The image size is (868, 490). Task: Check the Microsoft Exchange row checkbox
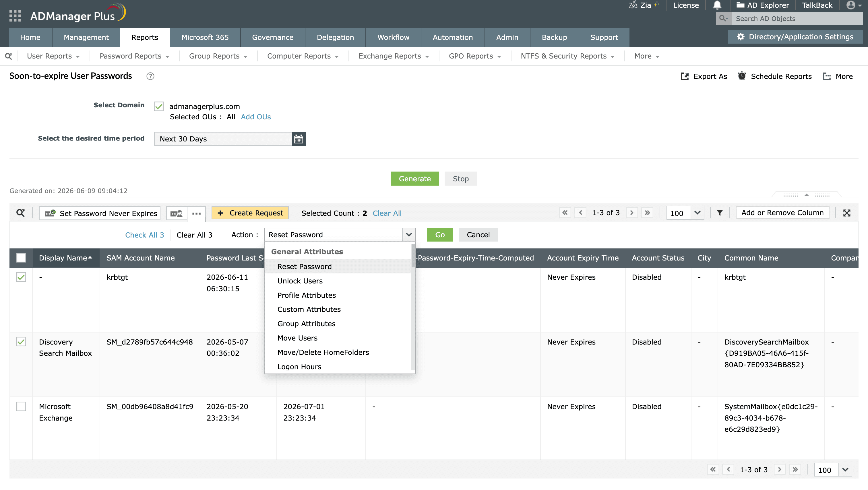pyautogui.click(x=21, y=407)
